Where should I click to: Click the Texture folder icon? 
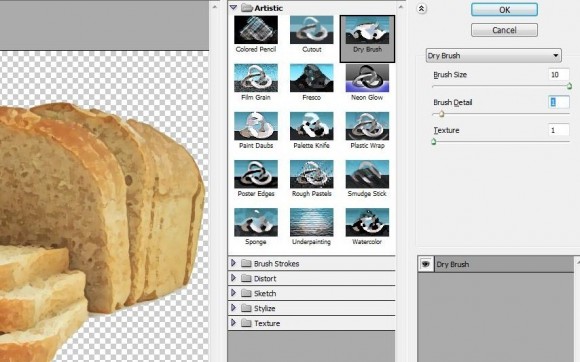(x=246, y=323)
